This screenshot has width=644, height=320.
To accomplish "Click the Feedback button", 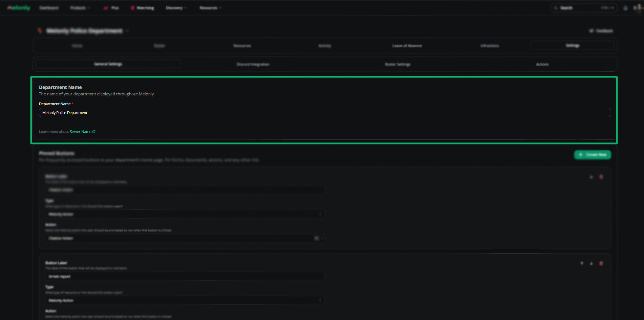I will point(601,31).
